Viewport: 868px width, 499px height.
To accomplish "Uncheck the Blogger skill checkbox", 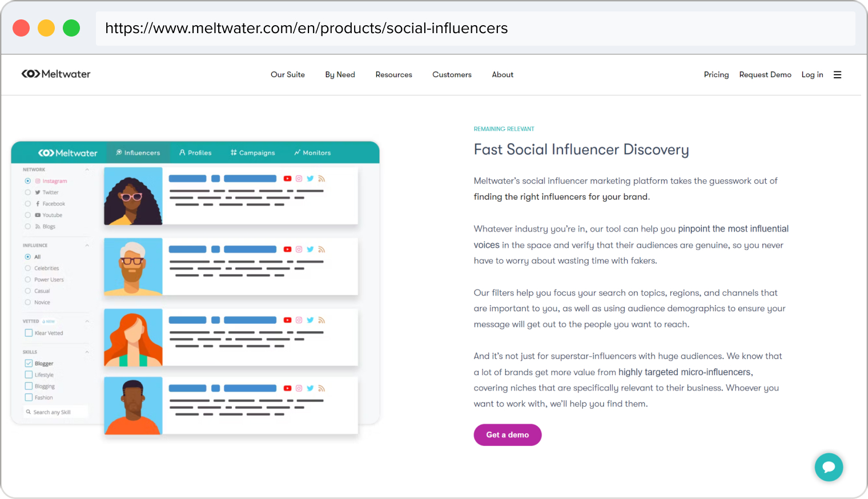I will (29, 363).
